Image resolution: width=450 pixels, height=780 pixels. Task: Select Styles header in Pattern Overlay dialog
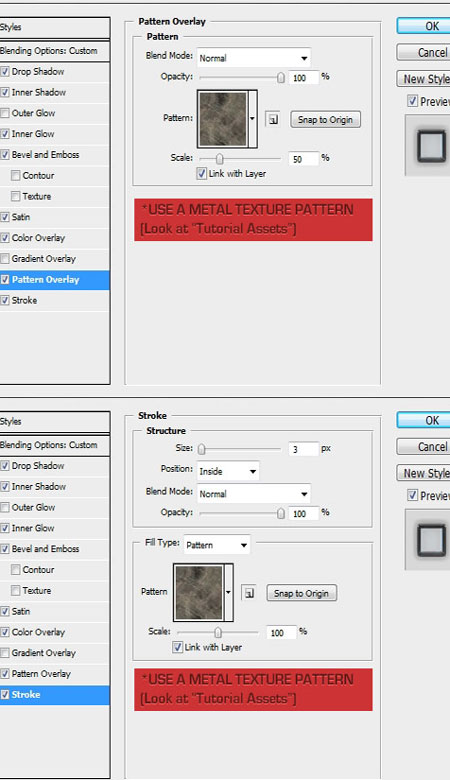pos(54,27)
